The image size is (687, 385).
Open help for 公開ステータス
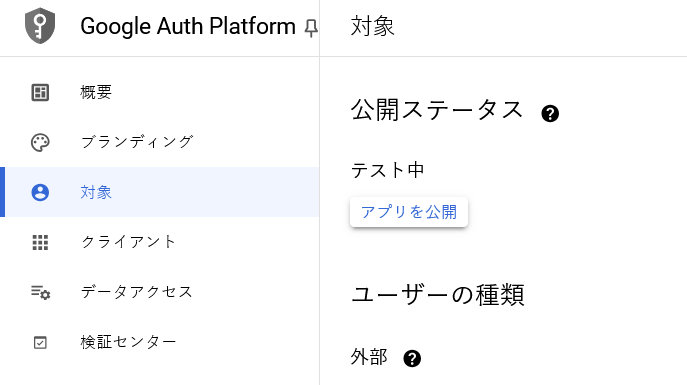coord(550,113)
